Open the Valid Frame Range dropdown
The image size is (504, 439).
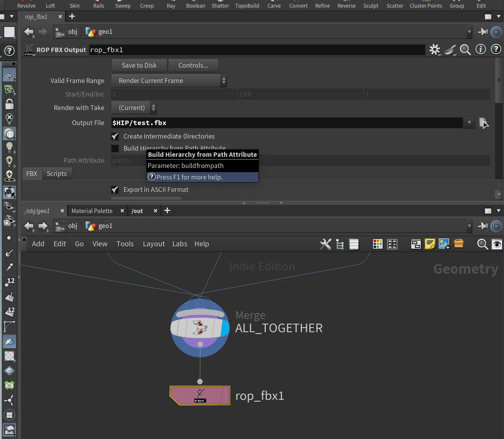tap(169, 81)
